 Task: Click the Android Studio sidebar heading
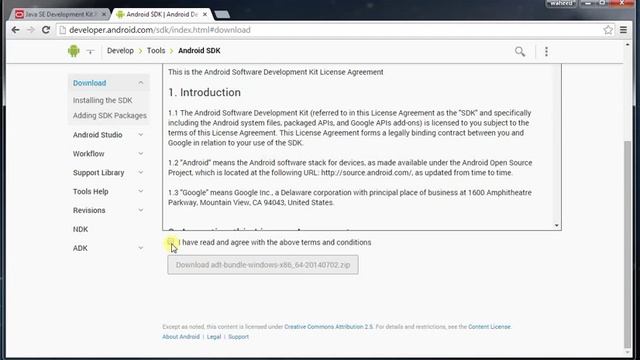click(98, 135)
